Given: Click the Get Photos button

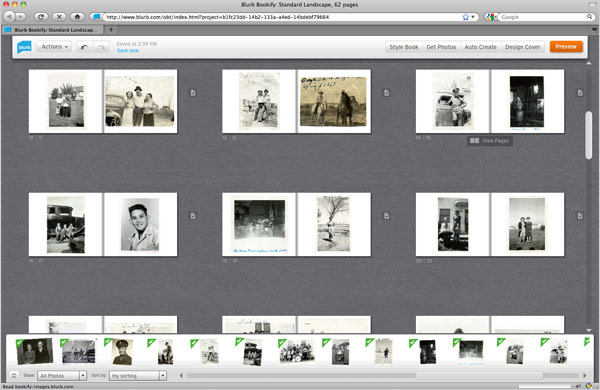Looking at the screenshot, I should click(441, 47).
